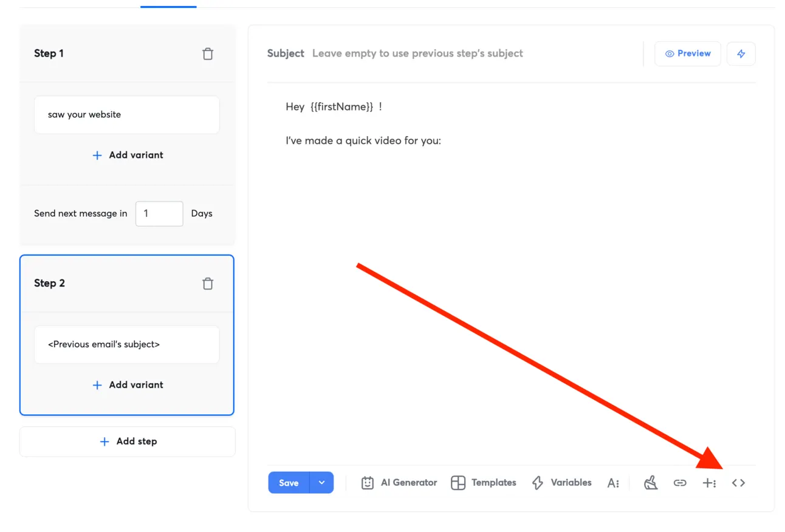Select the Step 2 heading
The height and width of the screenshot is (532, 785).
pos(49,283)
